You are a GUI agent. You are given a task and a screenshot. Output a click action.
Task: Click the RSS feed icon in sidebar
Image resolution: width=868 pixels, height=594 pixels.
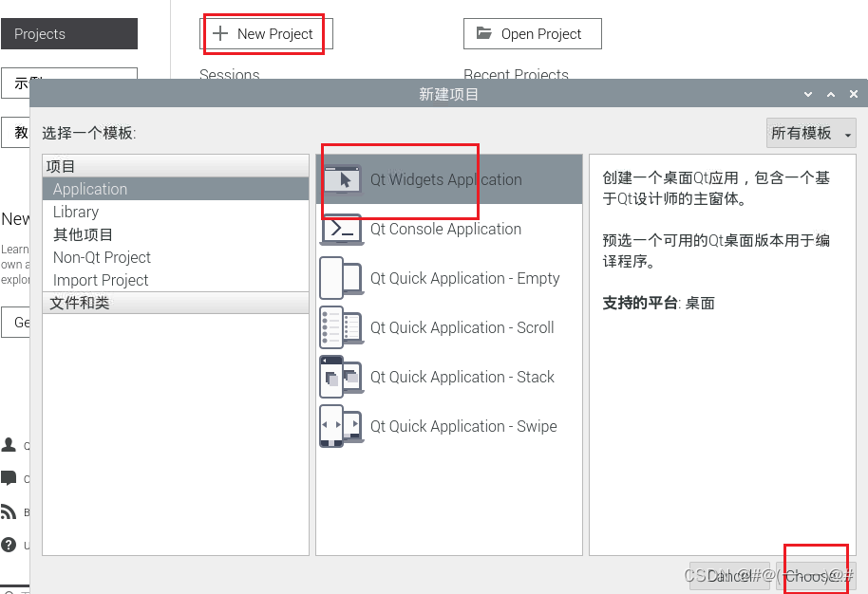[9, 511]
